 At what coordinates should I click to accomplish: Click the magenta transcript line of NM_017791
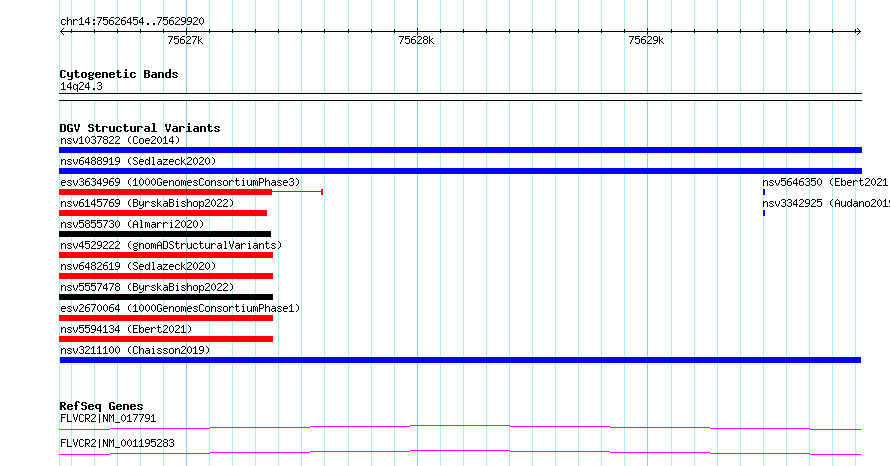pos(460,427)
